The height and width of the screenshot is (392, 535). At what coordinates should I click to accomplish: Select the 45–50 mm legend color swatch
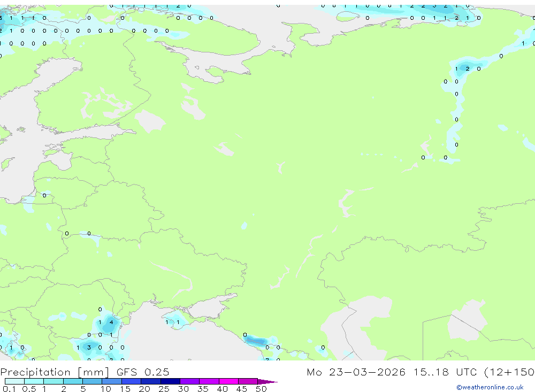click(248, 381)
